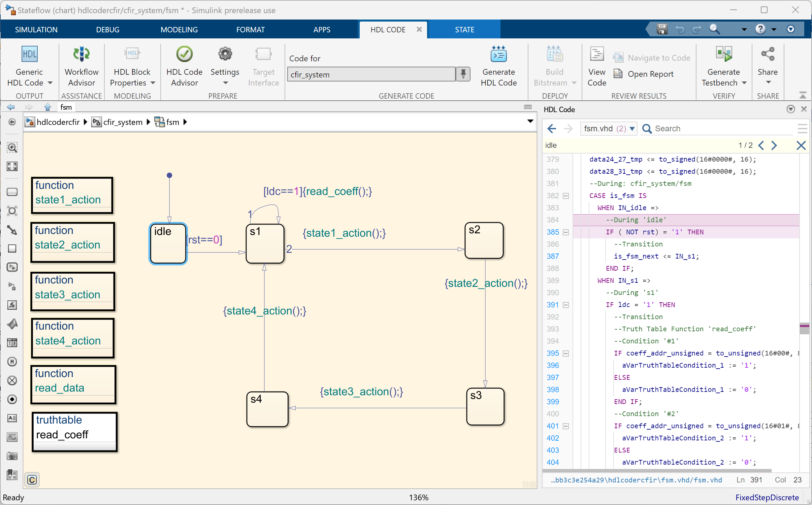This screenshot has height=505, width=812.
Task: Click the Generate Testbench icon
Action: point(723,55)
